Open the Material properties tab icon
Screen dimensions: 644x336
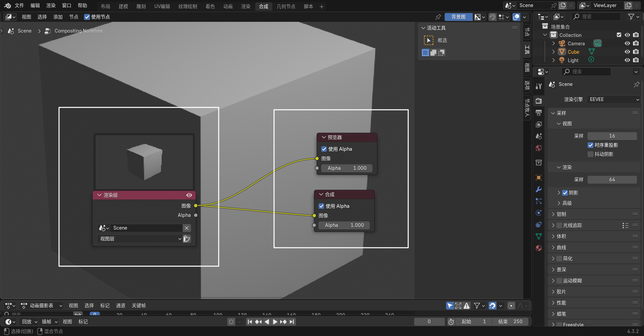pos(539,248)
